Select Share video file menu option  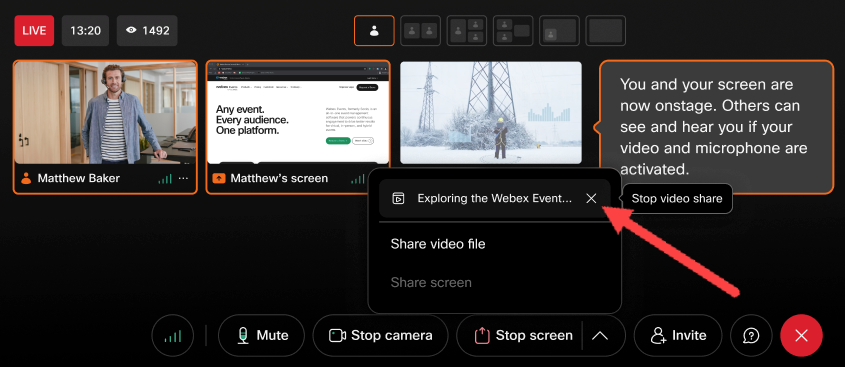pos(438,244)
